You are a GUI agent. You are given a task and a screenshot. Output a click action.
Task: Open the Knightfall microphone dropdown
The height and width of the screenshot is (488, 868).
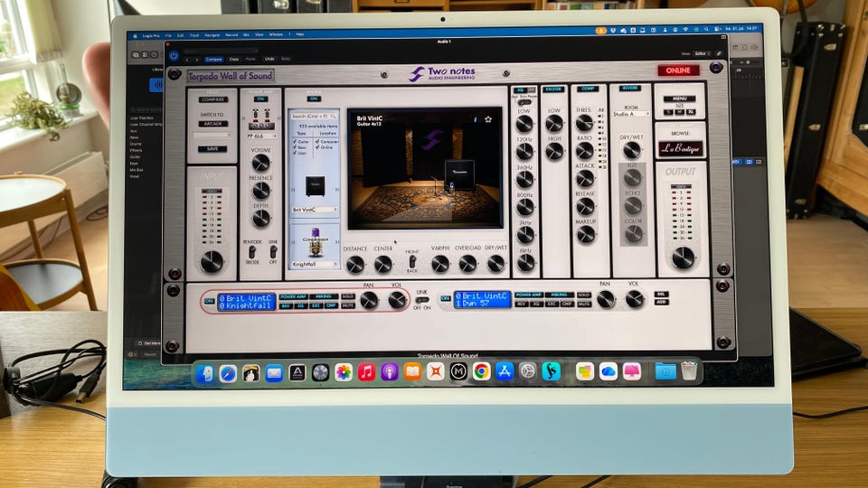click(x=315, y=265)
